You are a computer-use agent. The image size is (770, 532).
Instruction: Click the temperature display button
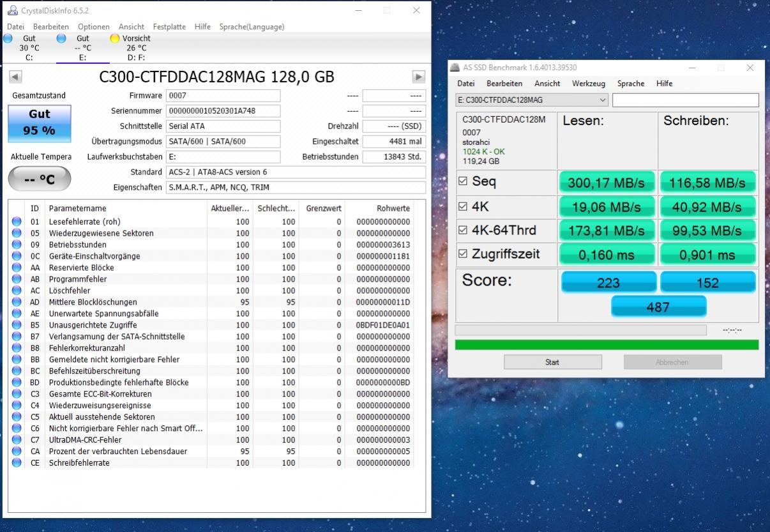(x=40, y=179)
